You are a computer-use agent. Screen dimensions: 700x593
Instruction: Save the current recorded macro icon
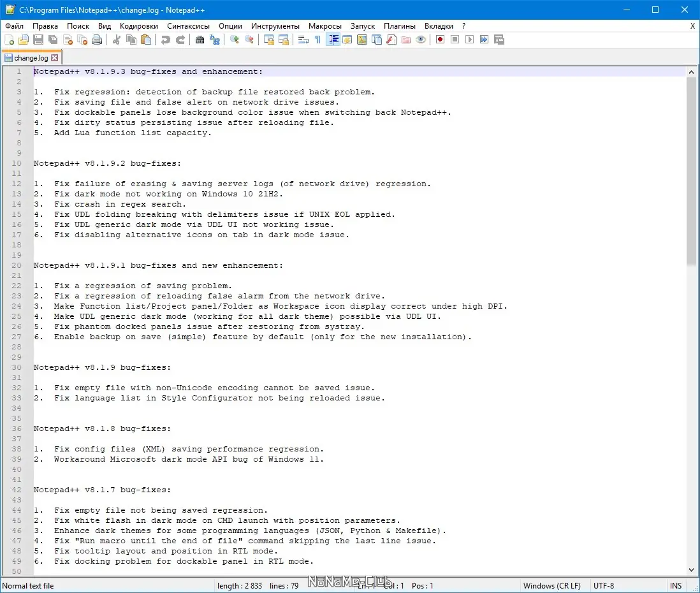tap(499, 40)
